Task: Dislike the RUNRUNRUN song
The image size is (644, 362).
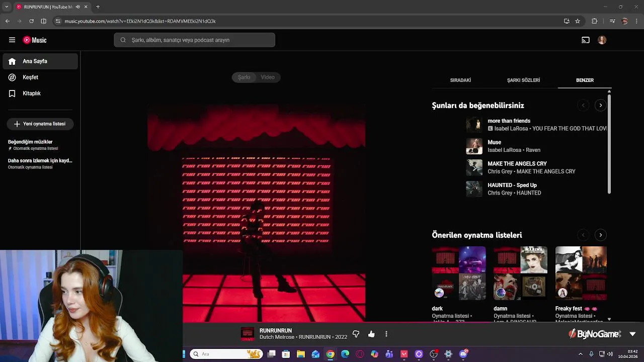Action: (x=356, y=334)
